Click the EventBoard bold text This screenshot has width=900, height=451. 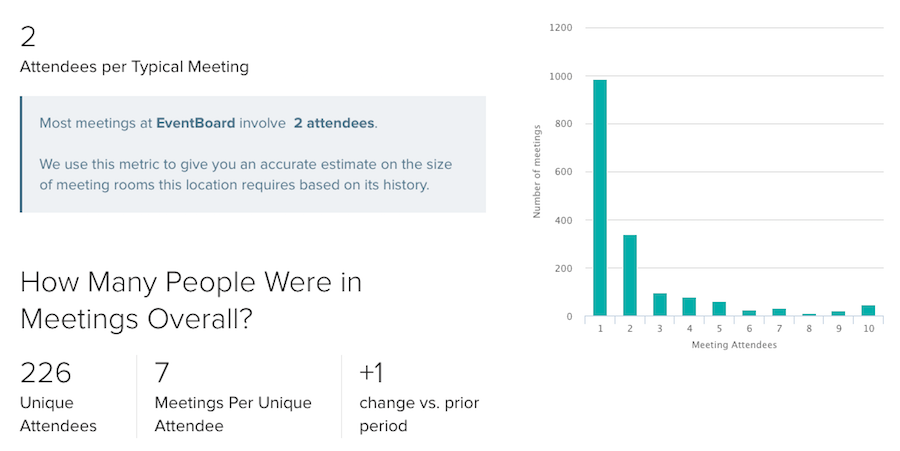tap(196, 123)
